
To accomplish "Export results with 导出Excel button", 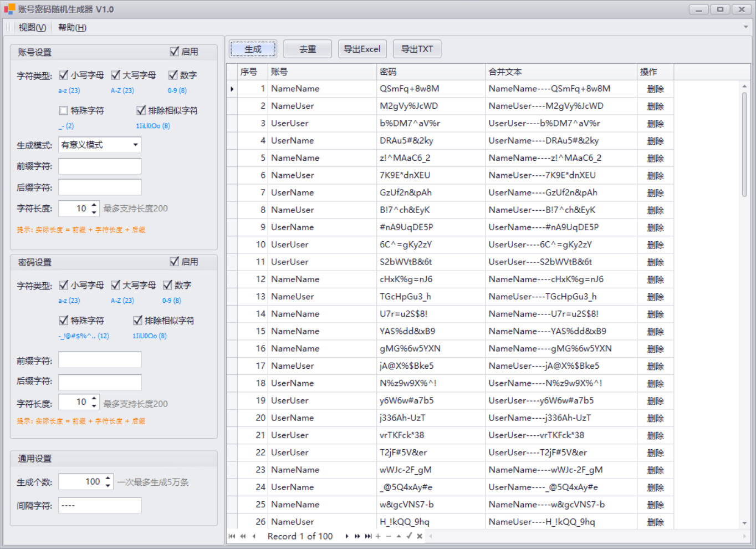I will click(x=362, y=49).
